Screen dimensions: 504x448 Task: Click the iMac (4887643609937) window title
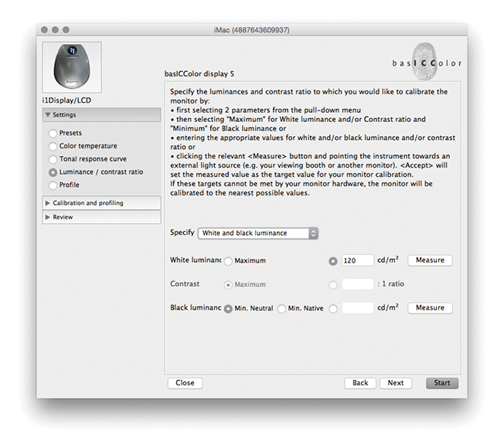click(x=252, y=30)
